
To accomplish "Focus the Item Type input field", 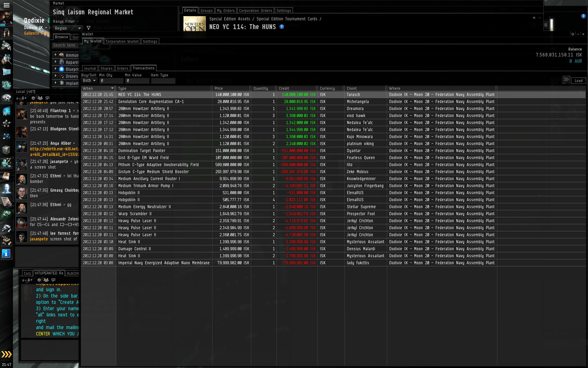I will tap(163, 81).
